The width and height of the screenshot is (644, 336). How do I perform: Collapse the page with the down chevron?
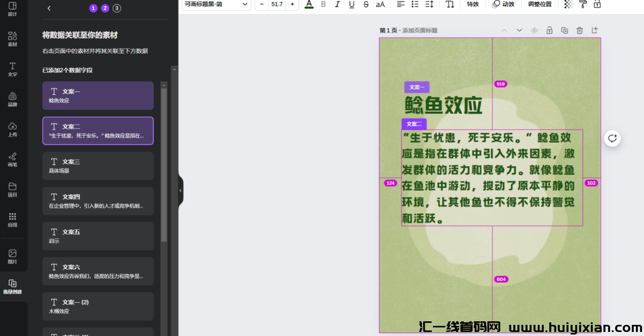point(519,30)
